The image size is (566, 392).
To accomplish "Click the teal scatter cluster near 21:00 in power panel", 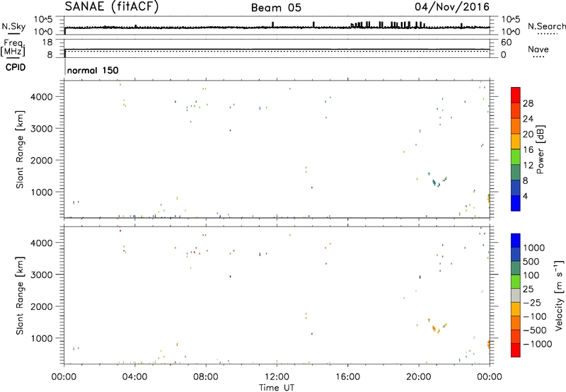I will click(437, 183).
